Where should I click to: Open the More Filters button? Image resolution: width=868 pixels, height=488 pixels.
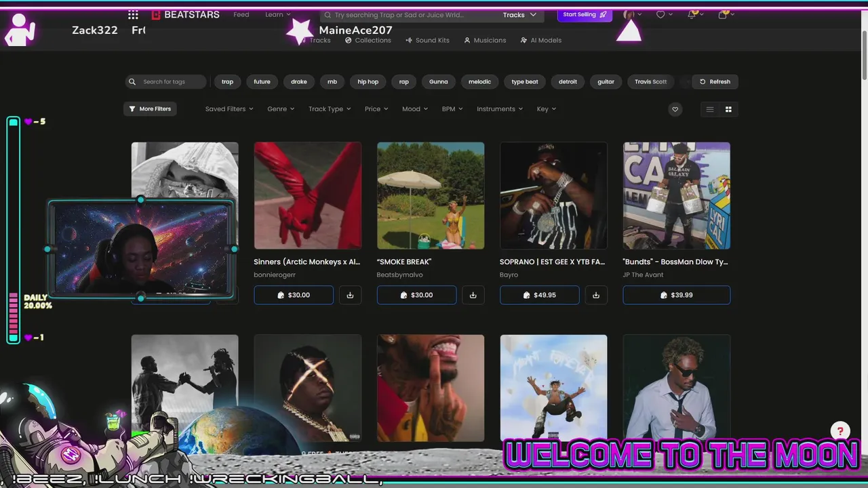pyautogui.click(x=150, y=108)
